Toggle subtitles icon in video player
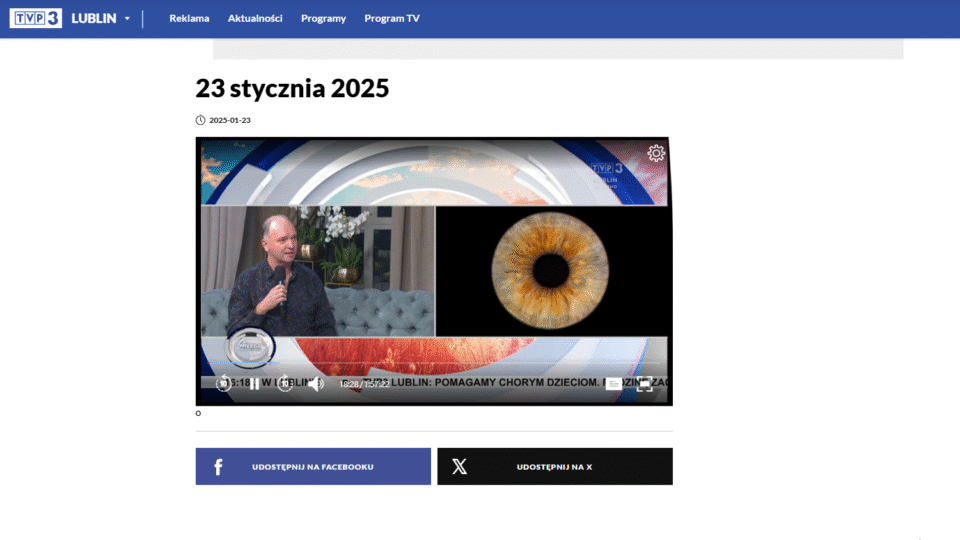960x540 pixels. [613, 384]
